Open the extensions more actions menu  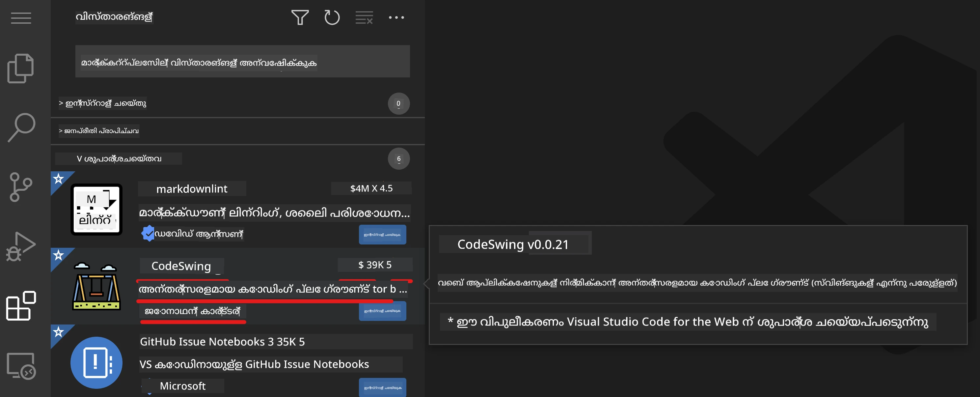coord(396,17)
